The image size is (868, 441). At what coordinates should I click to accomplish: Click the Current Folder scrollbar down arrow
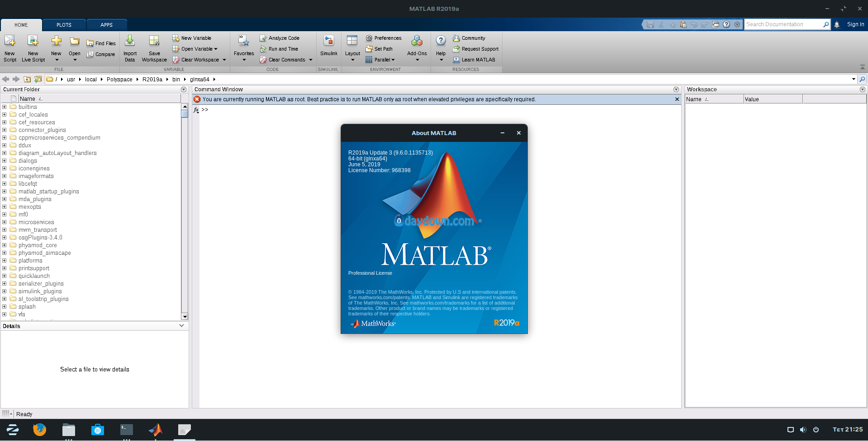185,317
